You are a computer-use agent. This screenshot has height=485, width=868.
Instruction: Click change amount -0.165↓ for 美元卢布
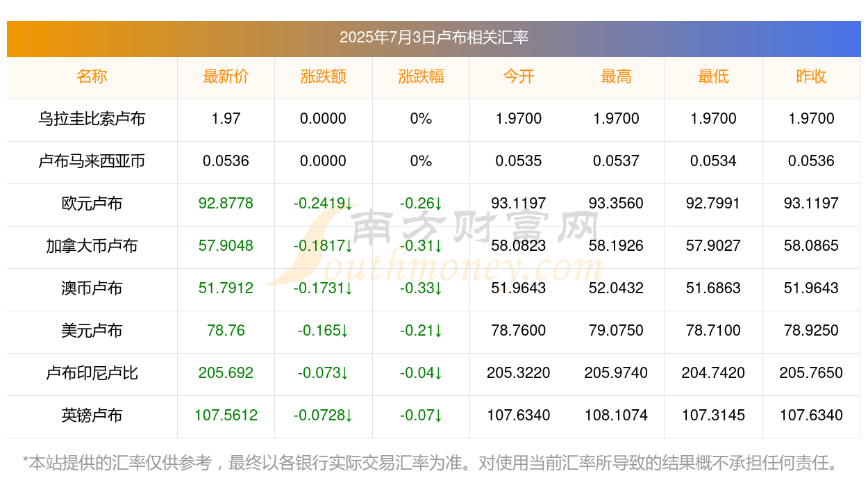[324, 331]
